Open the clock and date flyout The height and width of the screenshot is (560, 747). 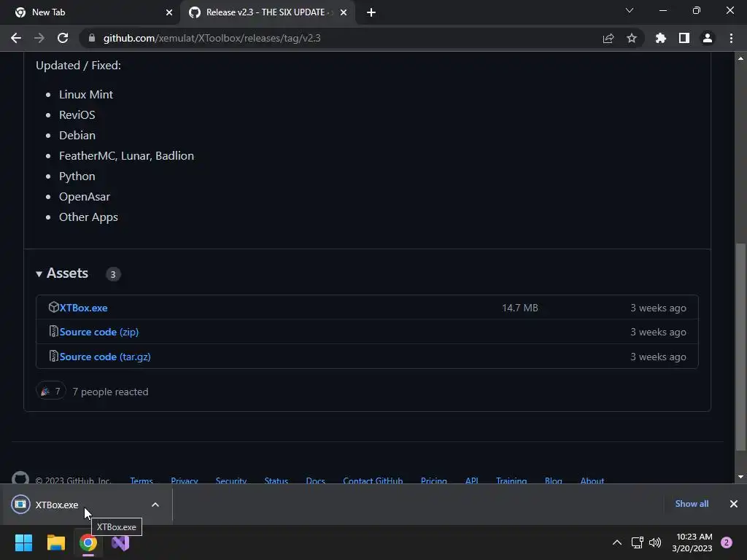(x=692, y=542)
